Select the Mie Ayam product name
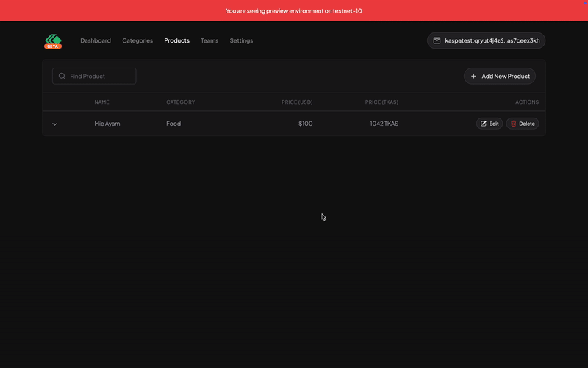 (107, 124)
